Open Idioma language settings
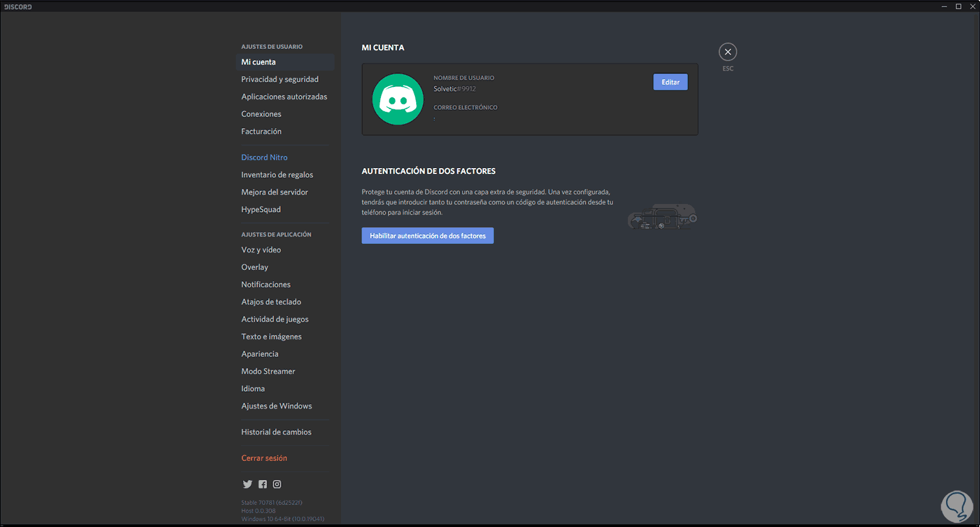Viewport: 980px width, 527px height. (285, 388)
